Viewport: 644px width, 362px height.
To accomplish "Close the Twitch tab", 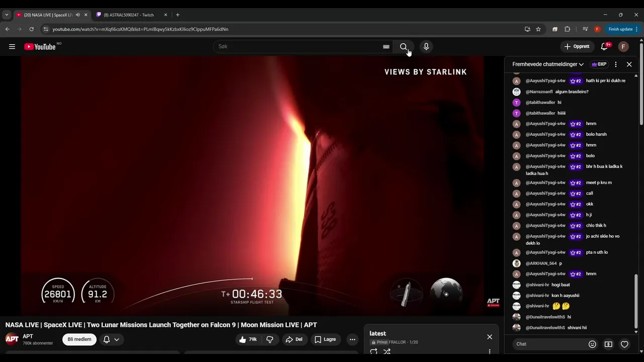I will (x=166, y=15).
